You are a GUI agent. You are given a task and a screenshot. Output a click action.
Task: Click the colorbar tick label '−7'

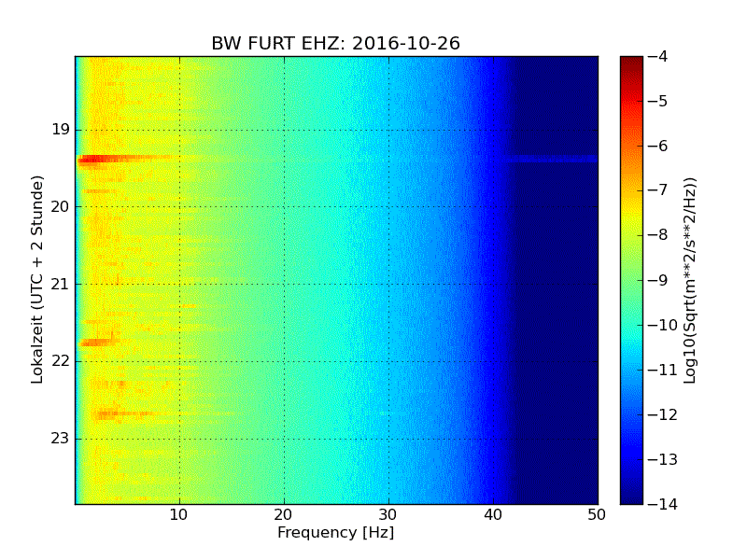point(657,190)
